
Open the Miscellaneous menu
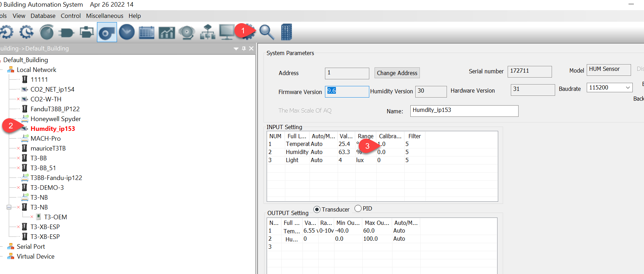[x=104, y=16]
